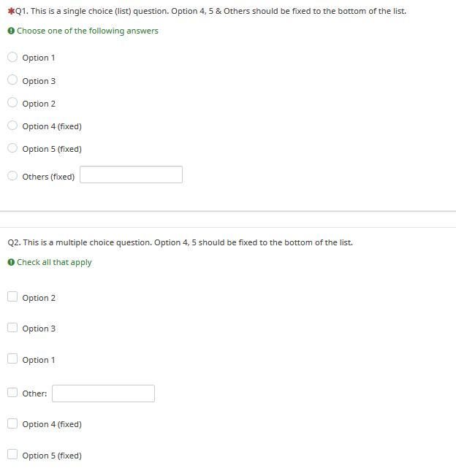This screenshot has height=476, width=456.
Task: Click the Others (fixed) text field
Action: [131, 175]
